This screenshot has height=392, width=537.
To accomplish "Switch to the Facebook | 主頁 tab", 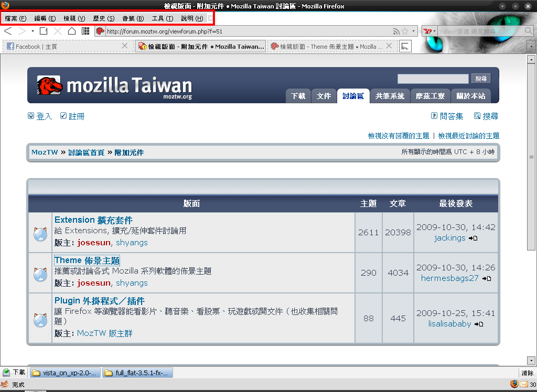I will (x=37, y=47).
